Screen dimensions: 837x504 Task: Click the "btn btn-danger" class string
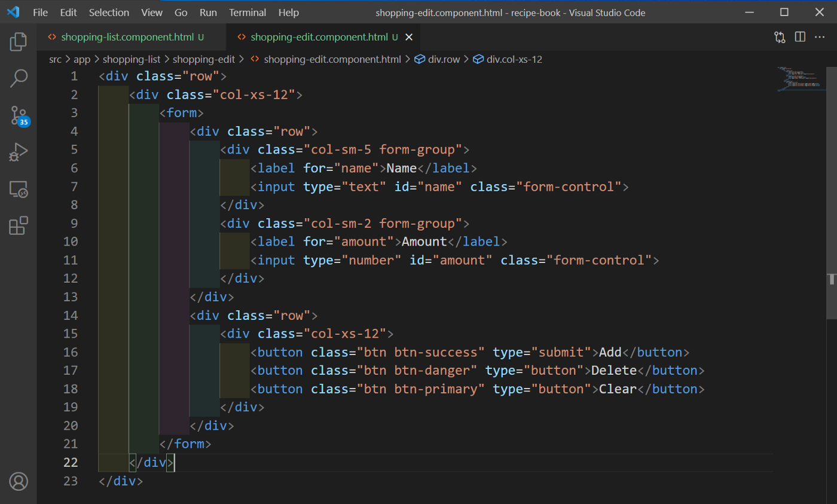pyautogui.click(x=417, y=370)
